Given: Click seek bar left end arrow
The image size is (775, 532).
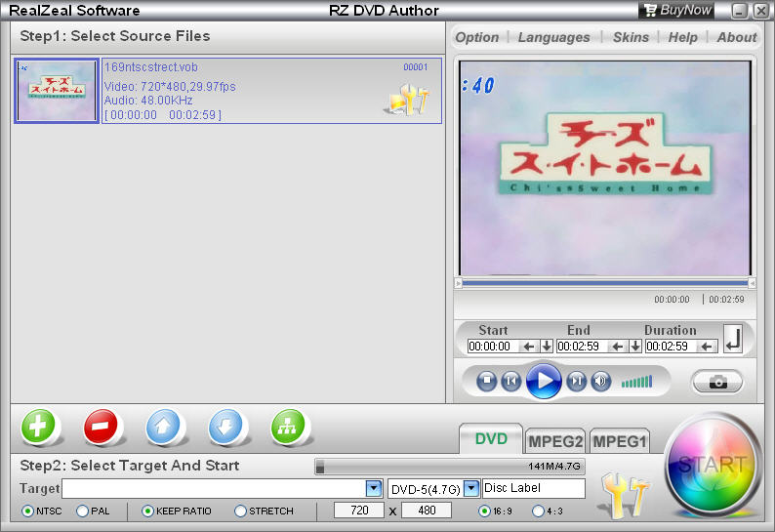Looking at the screenshot, I should pyautogui.click(x=459, y=283).
